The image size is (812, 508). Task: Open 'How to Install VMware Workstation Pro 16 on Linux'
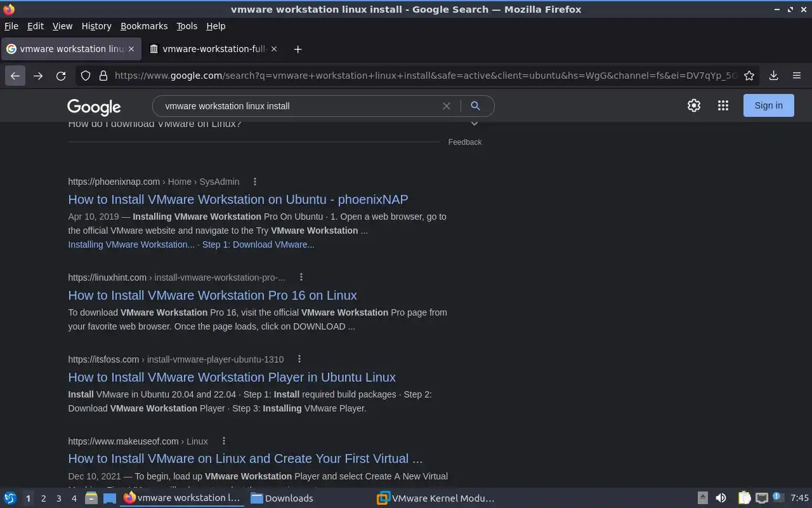(x=213, y=295)
